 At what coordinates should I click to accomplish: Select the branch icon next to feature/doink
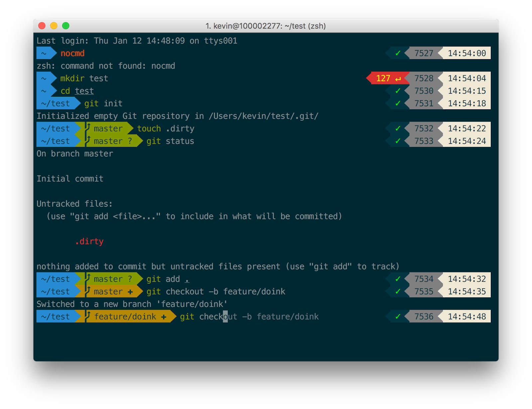(x=87, y=316)
